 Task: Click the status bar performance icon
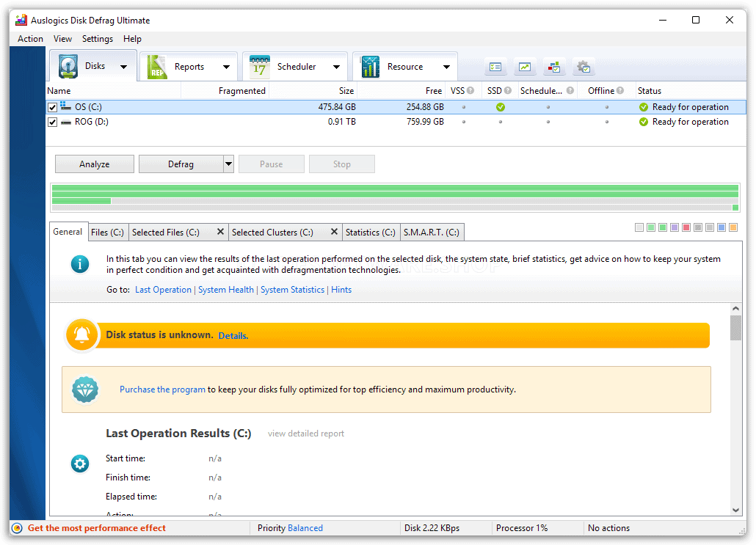[x=17, y=528]
